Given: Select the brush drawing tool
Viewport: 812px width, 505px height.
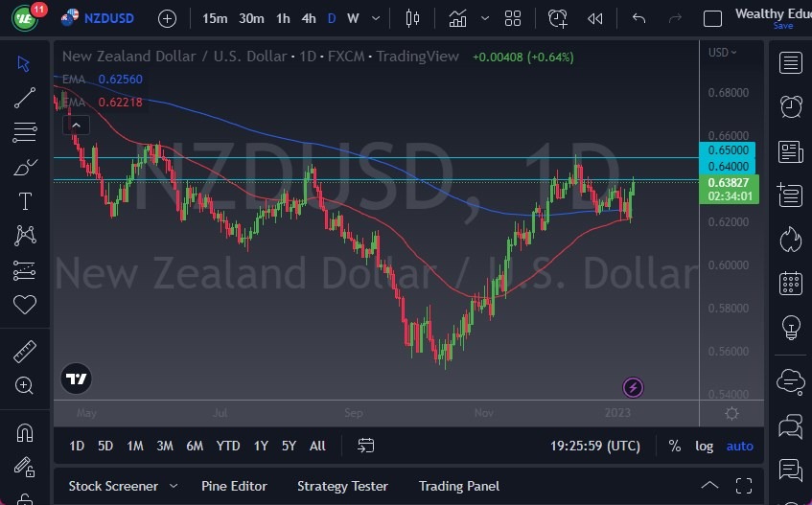Looking at the screenshot, I should coord(24,167).
